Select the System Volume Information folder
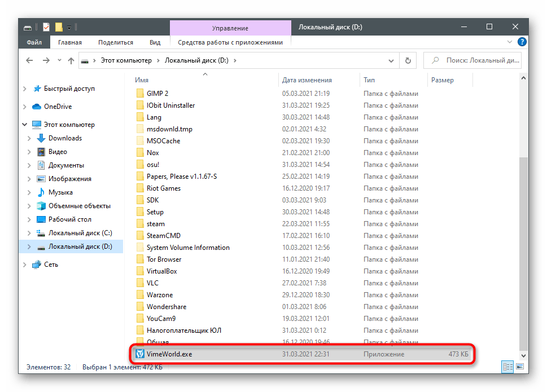This screenshot has width=547, height=392. [x=188, y=248]
